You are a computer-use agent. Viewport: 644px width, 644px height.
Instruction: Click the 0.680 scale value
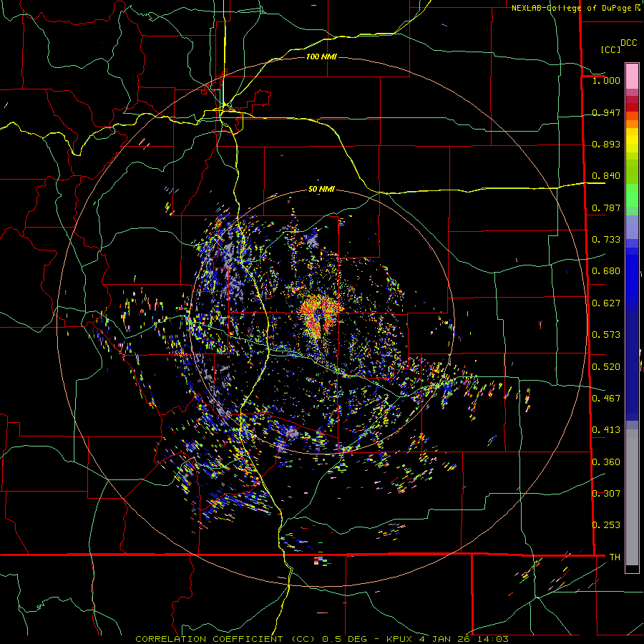pos(606,271)
